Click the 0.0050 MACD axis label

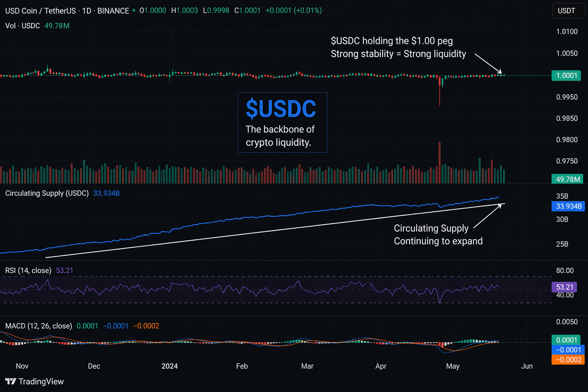coord(567,322)
